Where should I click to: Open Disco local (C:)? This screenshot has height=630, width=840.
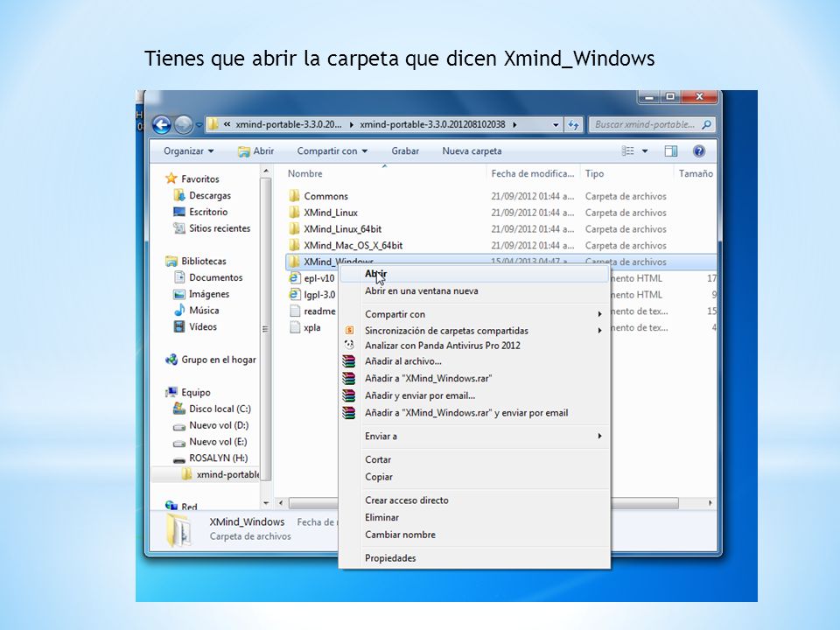[x=212, y=409]
